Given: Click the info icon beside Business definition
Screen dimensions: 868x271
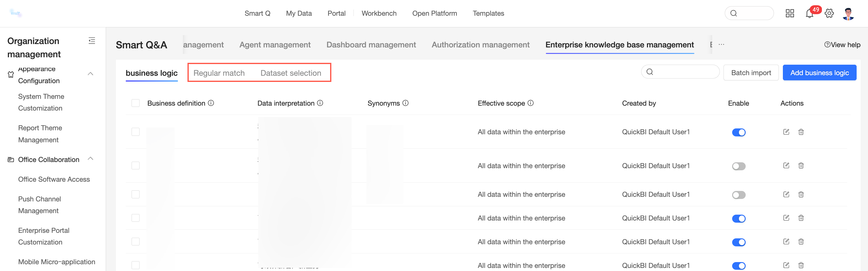Looking at the screenshot, I should (x=211, y=103).
